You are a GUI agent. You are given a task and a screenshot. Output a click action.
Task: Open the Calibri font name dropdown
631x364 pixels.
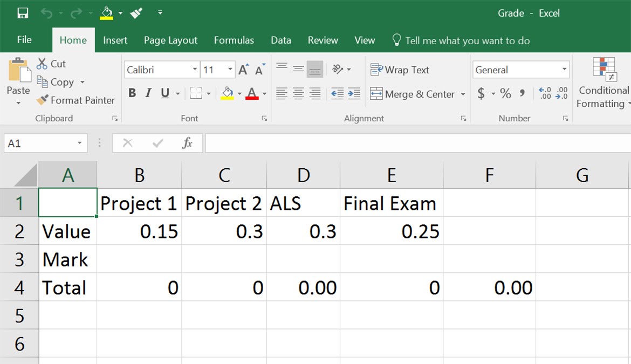(194, 69)
